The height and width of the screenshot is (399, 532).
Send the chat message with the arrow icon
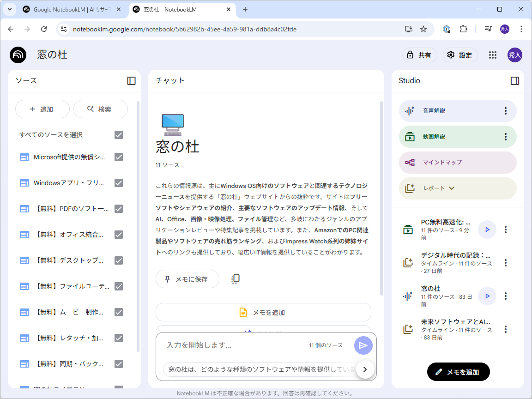363,345
